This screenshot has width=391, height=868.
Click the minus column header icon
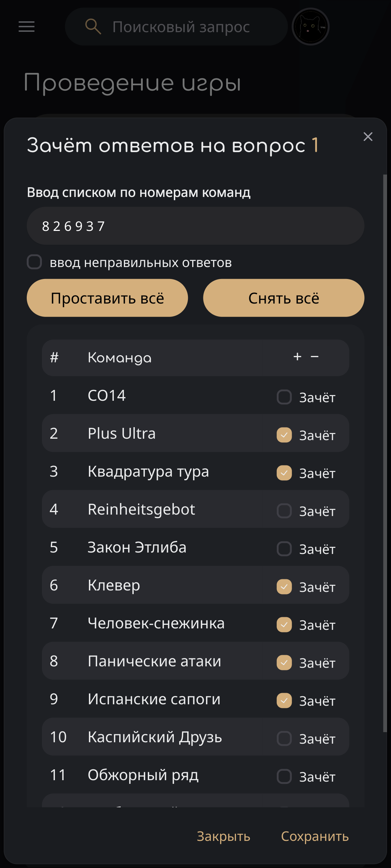(x=315, y=357)
